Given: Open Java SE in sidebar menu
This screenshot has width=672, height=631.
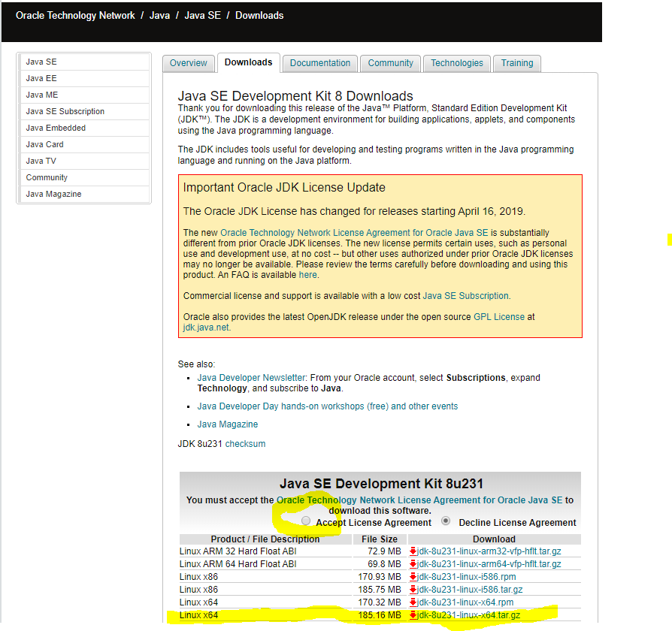Looking at the screenshot, I should (x=84, y=62).
